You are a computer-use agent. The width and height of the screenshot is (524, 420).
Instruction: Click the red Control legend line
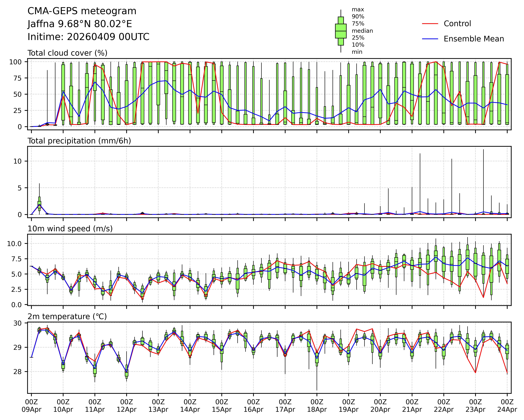tap(430, 24)
